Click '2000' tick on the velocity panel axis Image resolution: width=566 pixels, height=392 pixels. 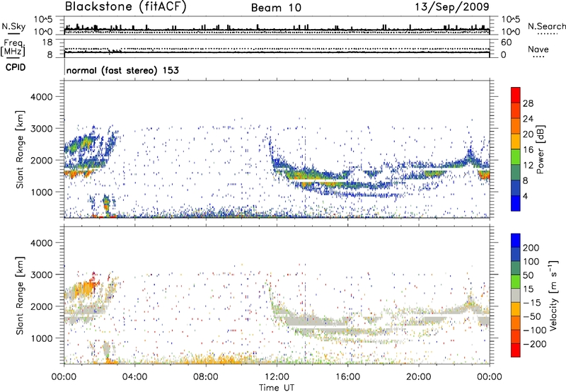click(x=41, y=307)
